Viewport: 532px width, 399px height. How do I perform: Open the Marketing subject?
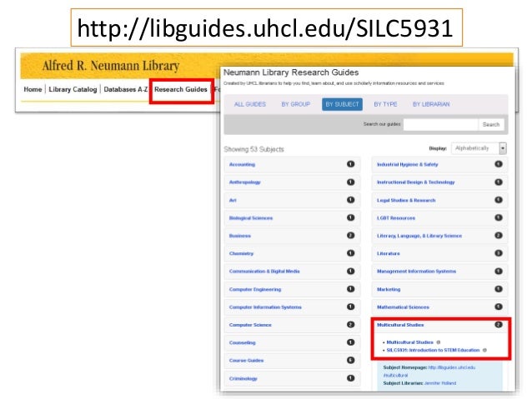[x=389, y=290]
